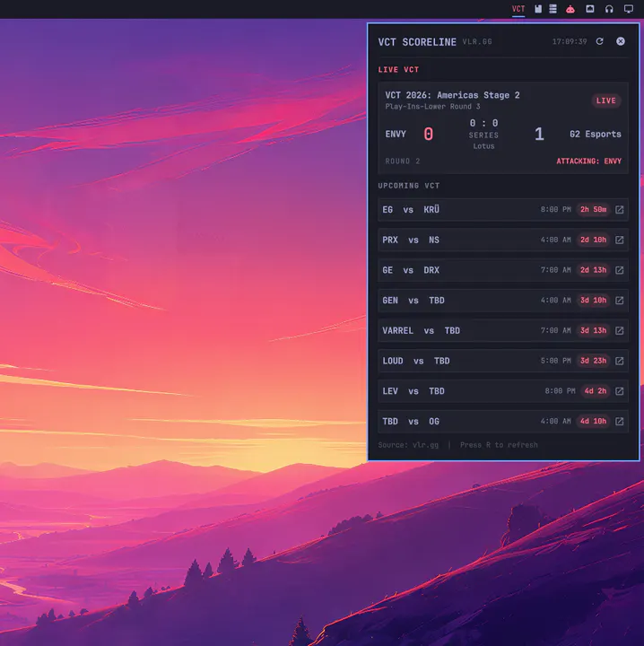644x646 pixels.
Task: Click ENVY's red score of 0
Action: (x=428, y=134)
